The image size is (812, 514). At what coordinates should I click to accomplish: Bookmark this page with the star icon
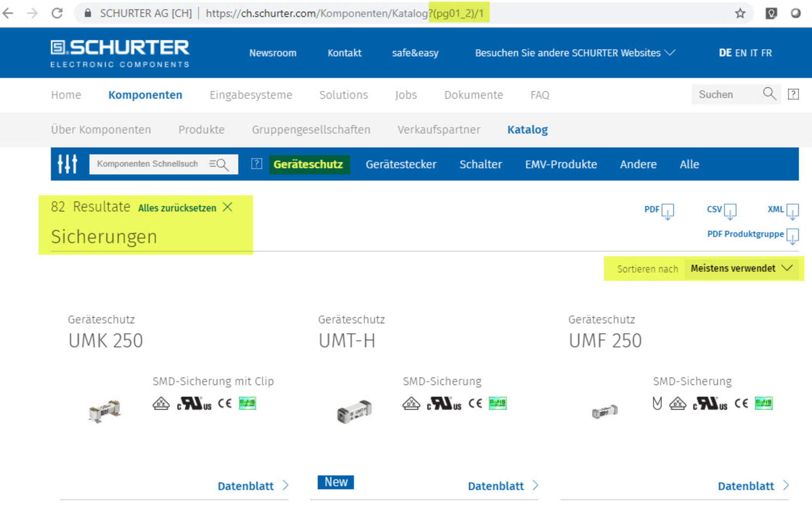pos(740,13)
